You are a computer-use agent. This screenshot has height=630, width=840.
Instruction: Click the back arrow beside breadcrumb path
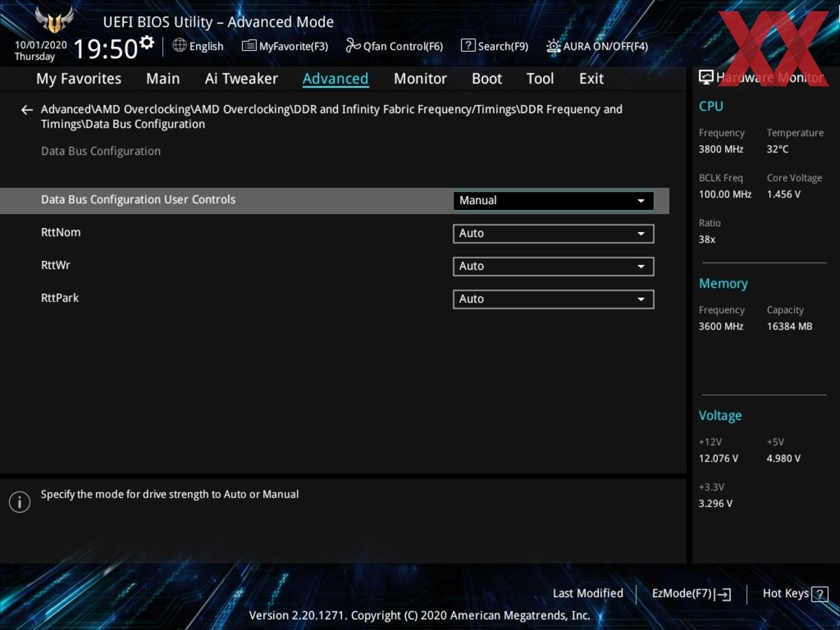27,110
